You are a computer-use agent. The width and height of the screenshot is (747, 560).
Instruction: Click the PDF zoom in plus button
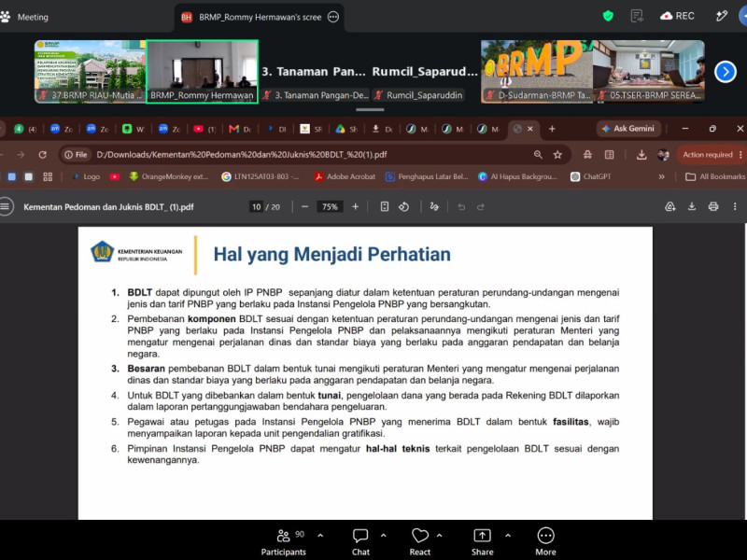pos(355,206)
